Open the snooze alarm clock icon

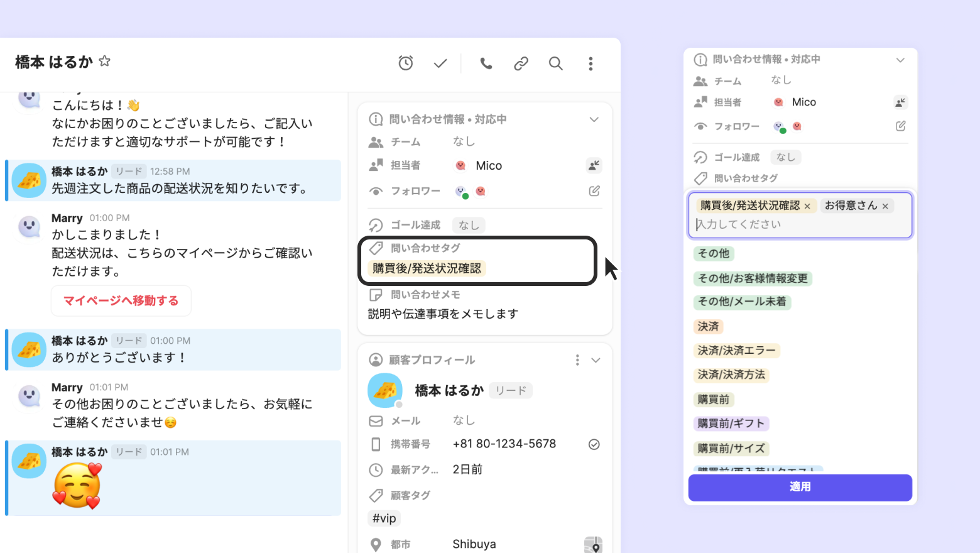[406, 63]
